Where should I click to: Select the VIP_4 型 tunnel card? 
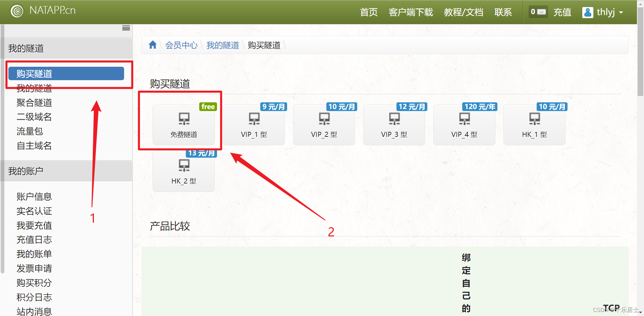[464, 124]
